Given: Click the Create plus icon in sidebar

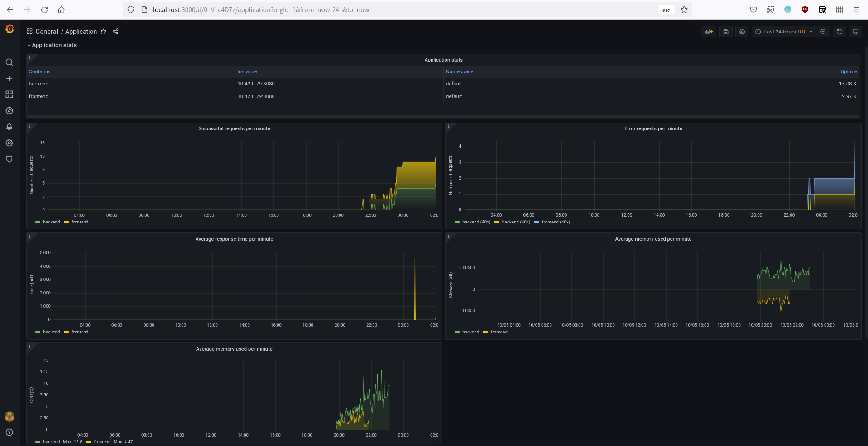Looking at the screenshot, I should (9, 79).
